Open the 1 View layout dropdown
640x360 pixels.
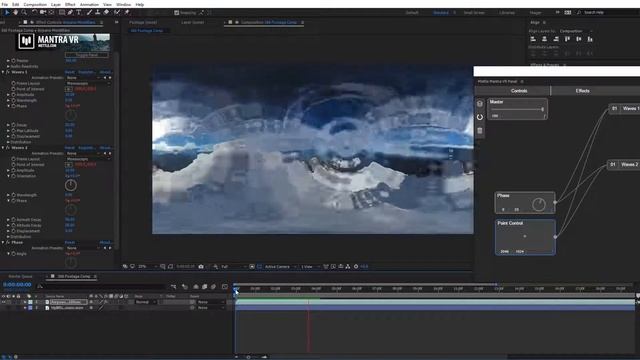[310, 267]
